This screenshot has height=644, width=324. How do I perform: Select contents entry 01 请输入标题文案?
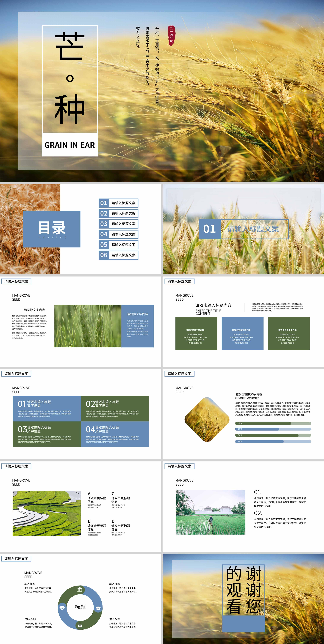(118, 203)
